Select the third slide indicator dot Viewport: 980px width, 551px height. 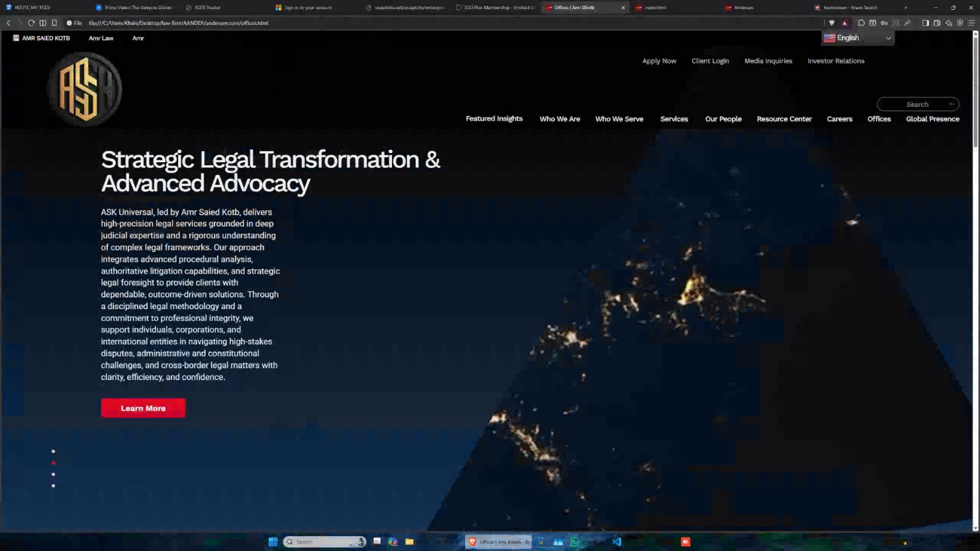click(x=53, y=474)
